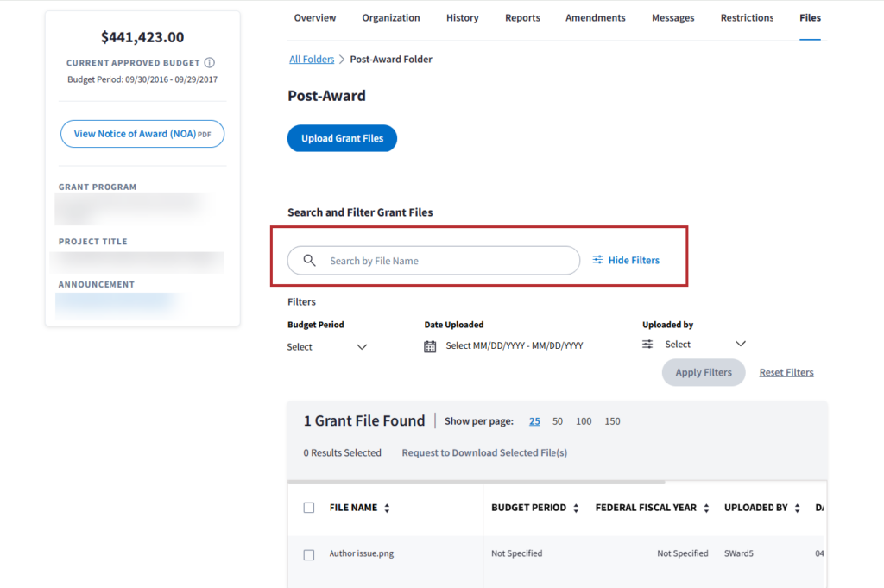Switch to the Amendments tab
The image size is (884, 588).
point(596,18)
